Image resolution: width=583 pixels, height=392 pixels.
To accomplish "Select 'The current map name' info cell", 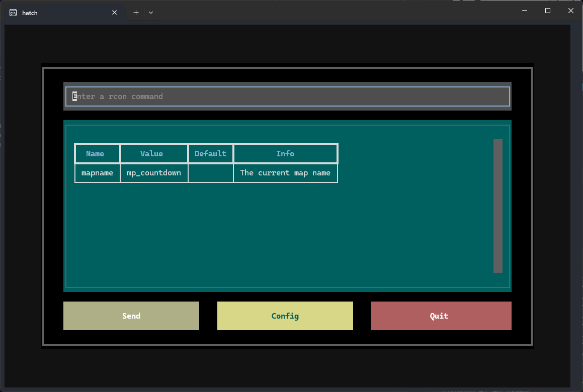I will point(285,173).
